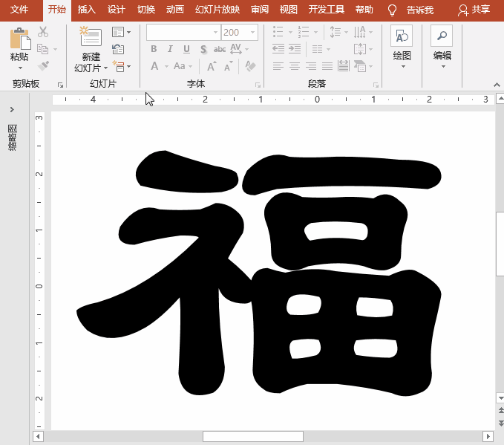Click the Convert to SmartArt icon
The image size is (504, 445).
[x=360, y=66]
